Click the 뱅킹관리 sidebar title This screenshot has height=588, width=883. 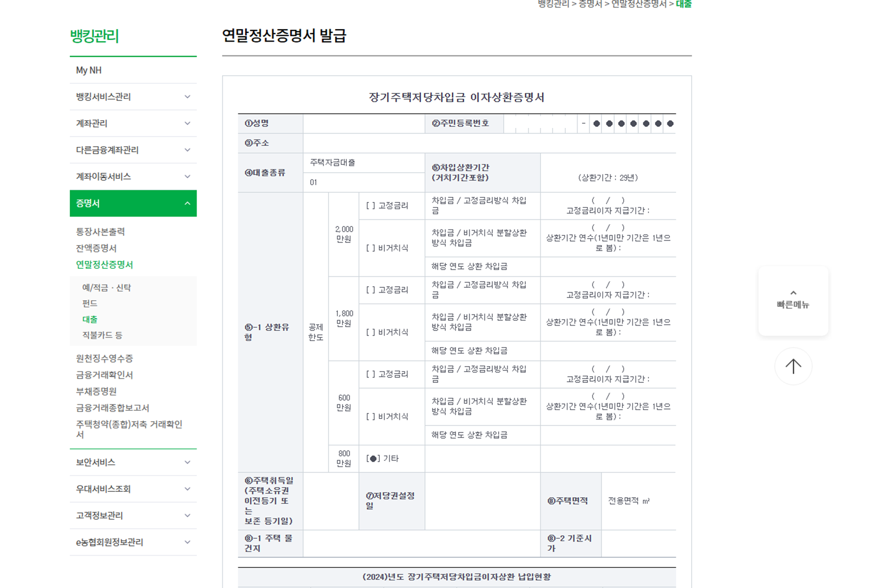point(94,36)
